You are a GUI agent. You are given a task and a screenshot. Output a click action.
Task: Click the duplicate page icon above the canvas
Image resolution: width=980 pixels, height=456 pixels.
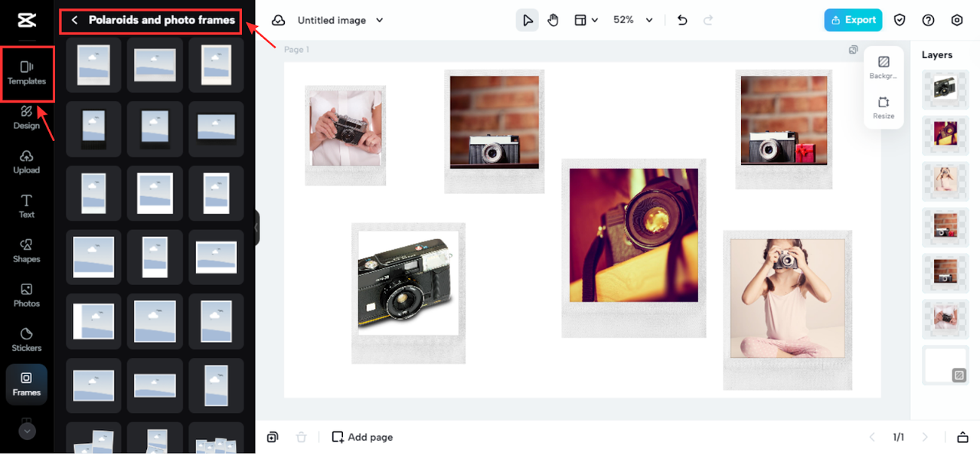pos(854,50)
